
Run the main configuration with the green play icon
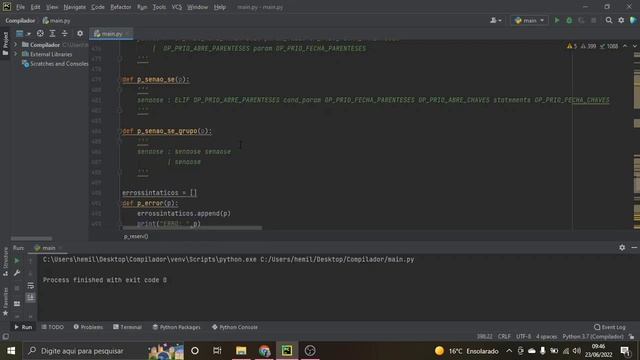tap(557, 20)
